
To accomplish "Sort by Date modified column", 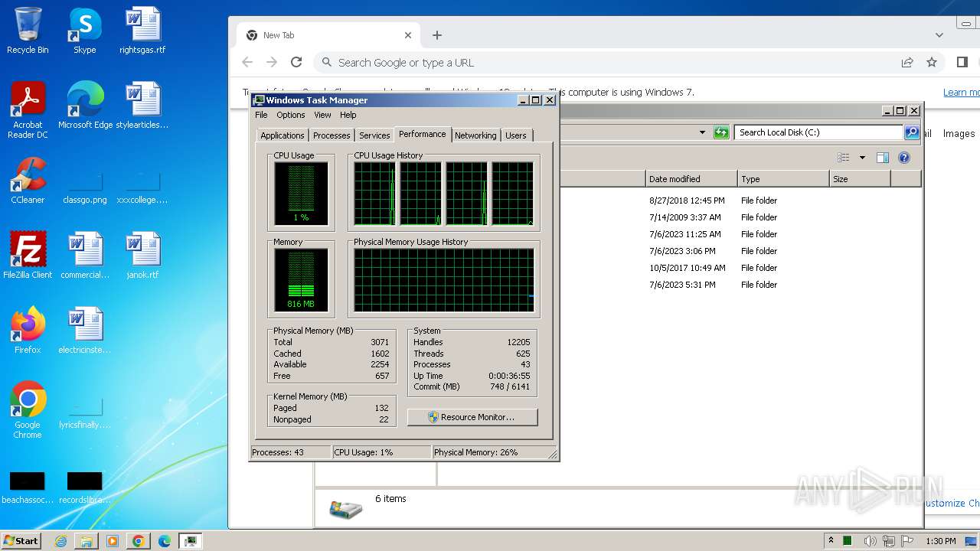I will (x=691, y=179).
